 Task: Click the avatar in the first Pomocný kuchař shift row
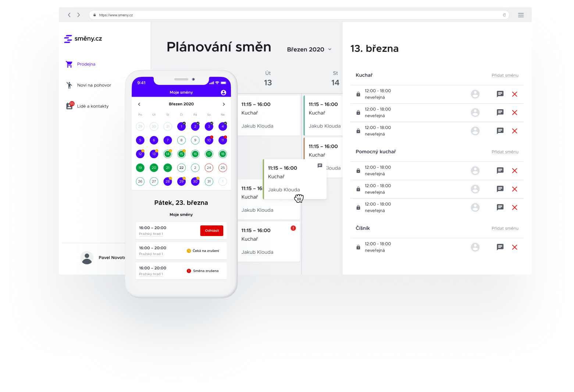click(x=475, y=171)
